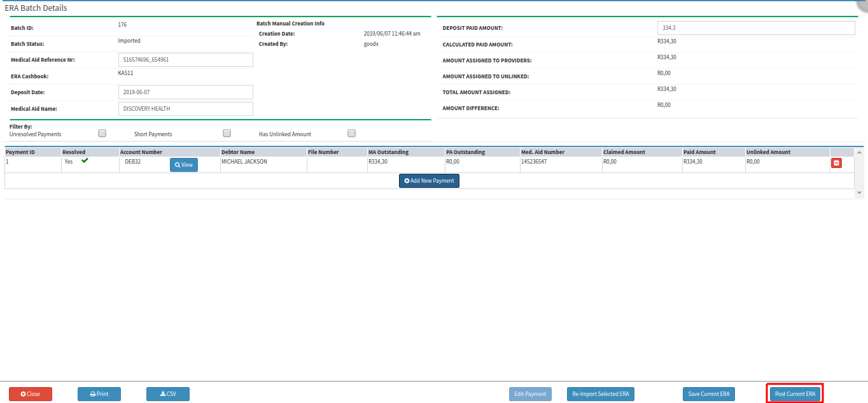This screenshot has width=868, height=403.
Task: Open account DEB32 with the View button
Action: pyautogui.click(x=183, y=165)
